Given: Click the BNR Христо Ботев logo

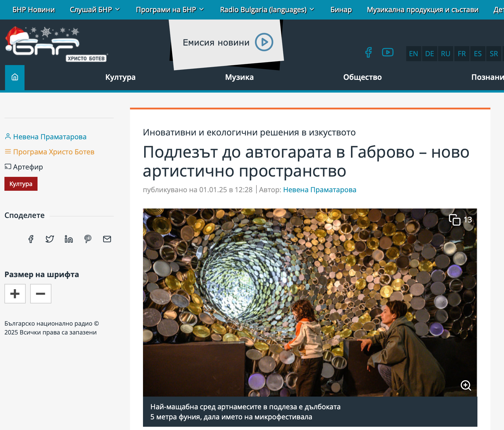Looking at the screenshot, I should pyautogui.click(x=56, y=44).
